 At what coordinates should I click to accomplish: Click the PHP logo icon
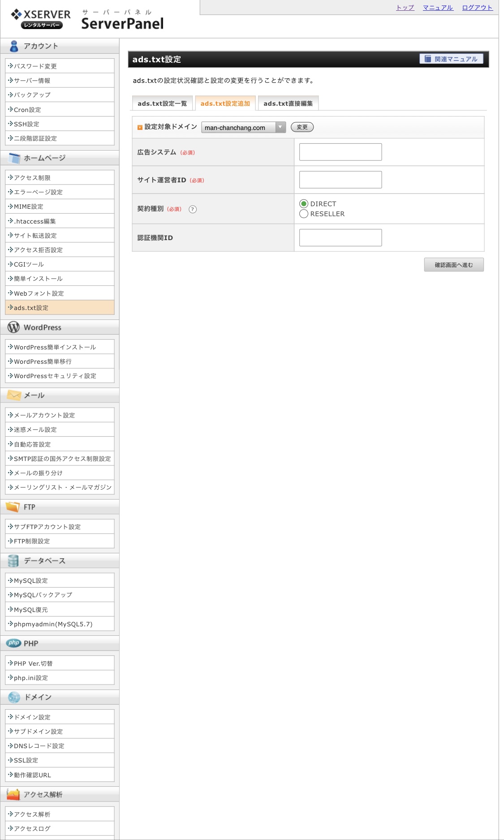coord(14,643)
